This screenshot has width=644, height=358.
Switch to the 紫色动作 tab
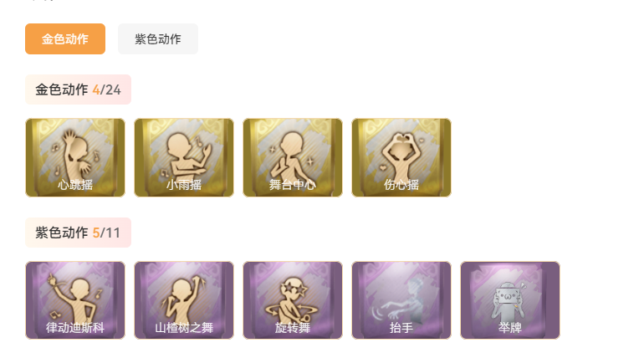coord(158,39)
